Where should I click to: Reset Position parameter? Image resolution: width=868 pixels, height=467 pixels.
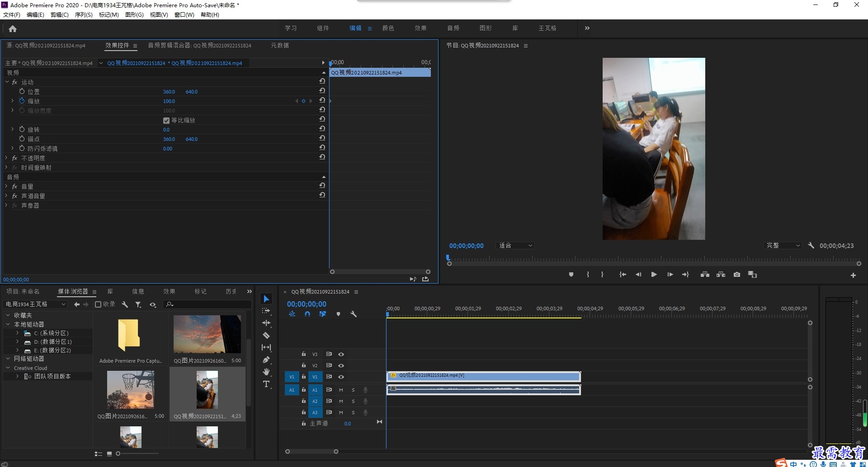322,91
